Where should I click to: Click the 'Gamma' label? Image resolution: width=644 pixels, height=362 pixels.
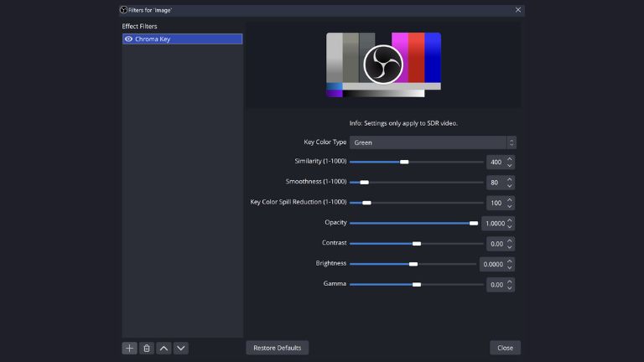click(x=335, y=283)
